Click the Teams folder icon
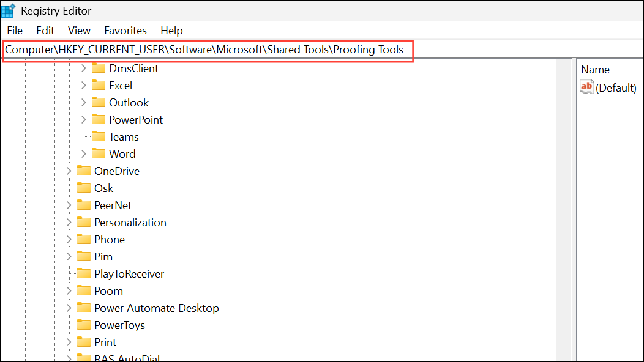Screen dimensions: 644x362 (x=98, y=136)
